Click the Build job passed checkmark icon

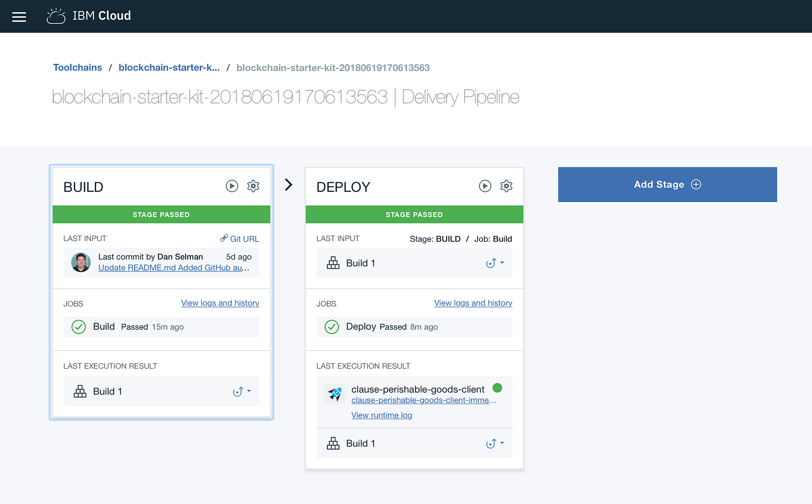click(x=79, y=327)
